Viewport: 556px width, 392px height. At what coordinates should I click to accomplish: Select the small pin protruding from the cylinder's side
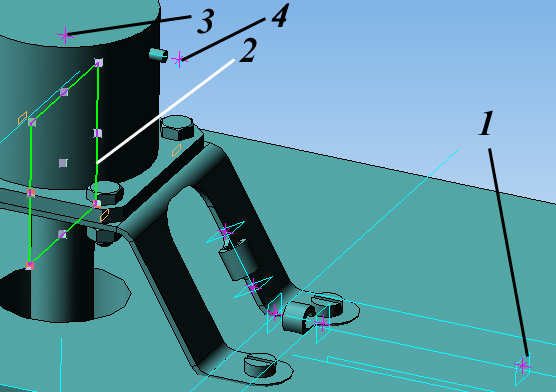tap(159, 55)
